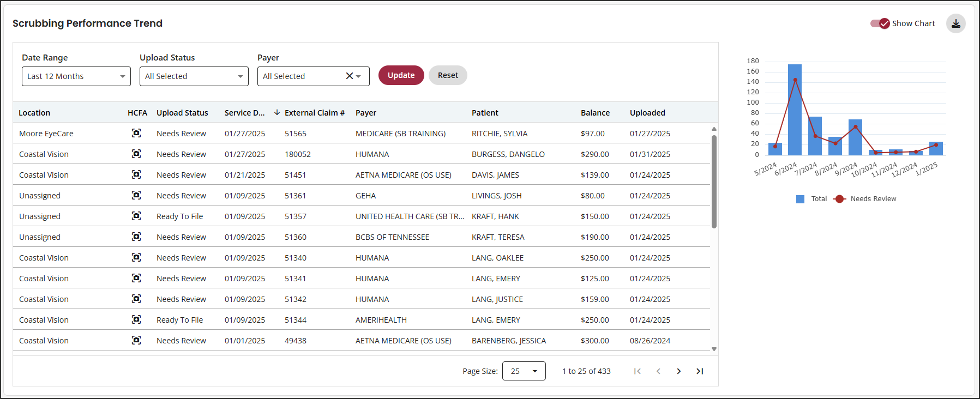Open HCFA form icon for RITCHIE, SYLVIA

tap(136, 133)
